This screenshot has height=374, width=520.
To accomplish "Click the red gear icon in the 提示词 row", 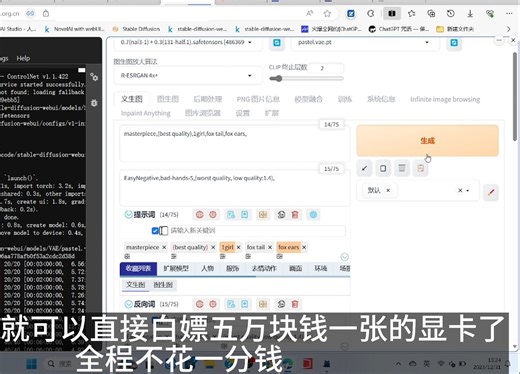I will tap(213, 215).
